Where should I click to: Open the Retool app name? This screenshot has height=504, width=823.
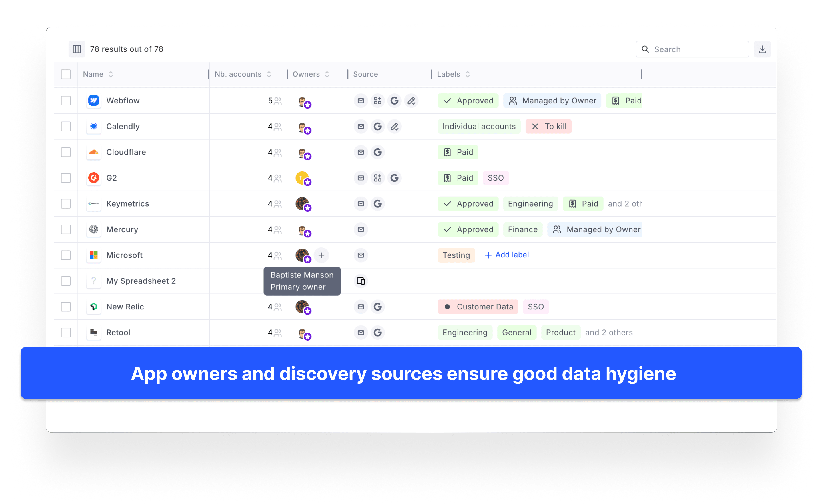[118, 332]
